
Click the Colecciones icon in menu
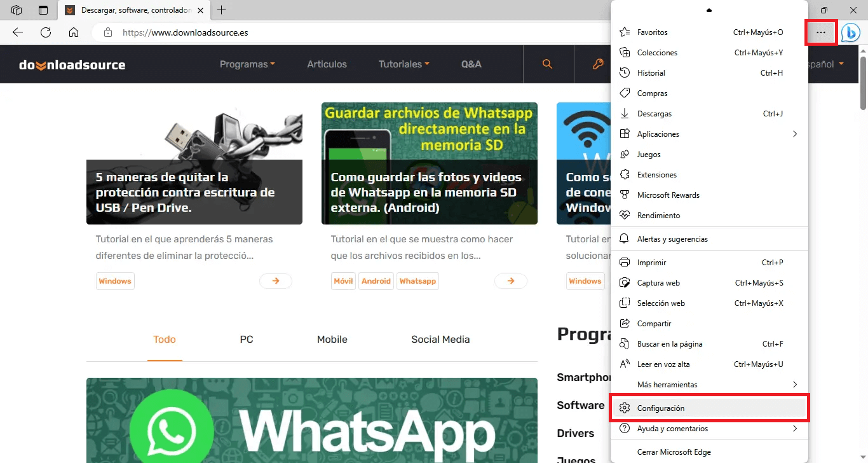tap(625, 52)
